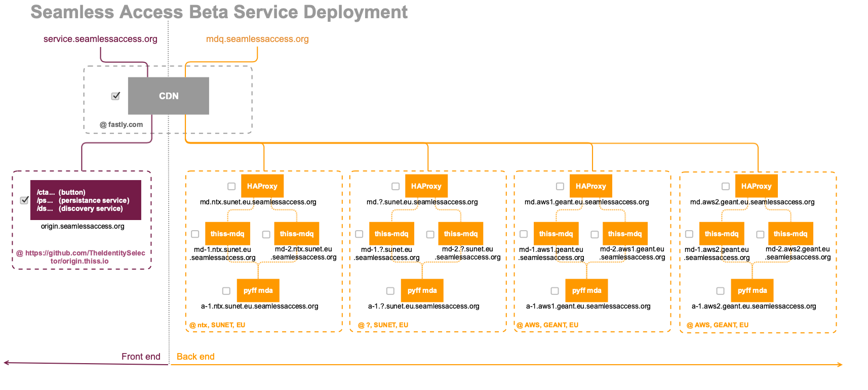
Task: Toggle the checked checkbox beside the CDN box
Action: 115,96
